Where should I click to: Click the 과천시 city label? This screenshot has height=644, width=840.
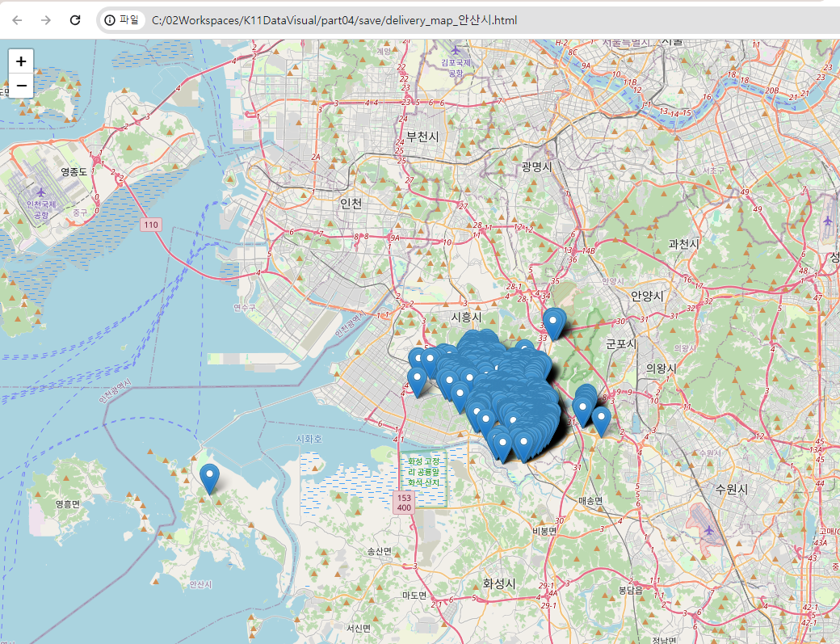pos(683,244)
